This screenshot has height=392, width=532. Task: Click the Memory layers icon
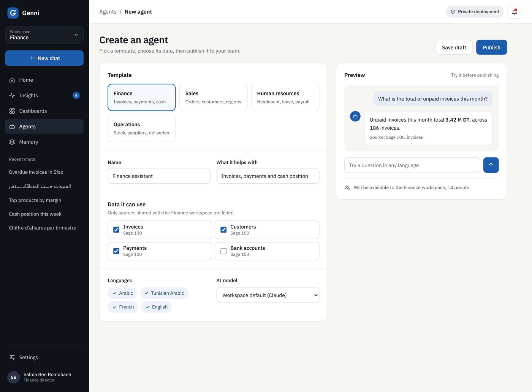pyautogui.click(x=12, y=142)
